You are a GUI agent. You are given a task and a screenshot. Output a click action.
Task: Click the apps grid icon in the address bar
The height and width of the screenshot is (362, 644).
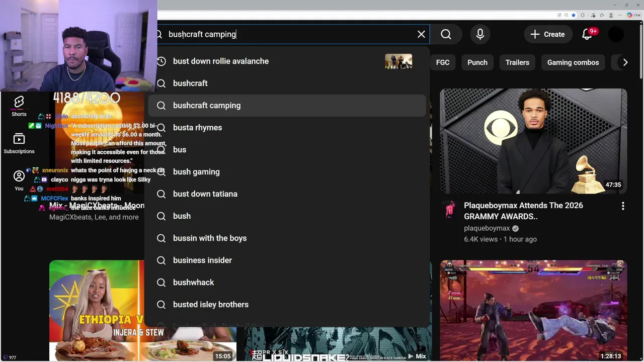559,15
